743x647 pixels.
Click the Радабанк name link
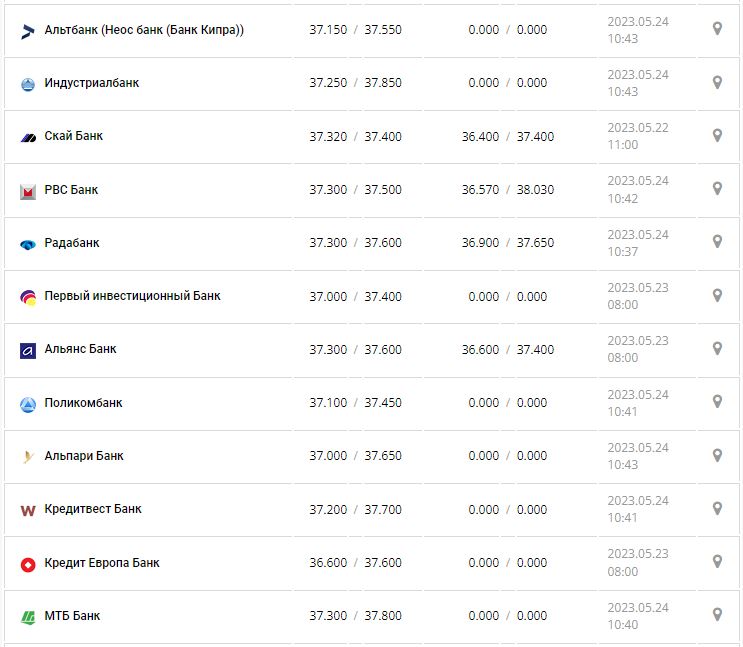pos(72,243)
